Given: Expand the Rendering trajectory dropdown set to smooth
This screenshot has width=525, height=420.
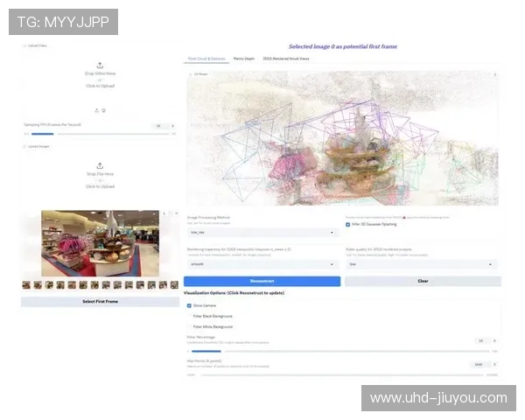Looking at the screenshot, I should coord(262,263).
